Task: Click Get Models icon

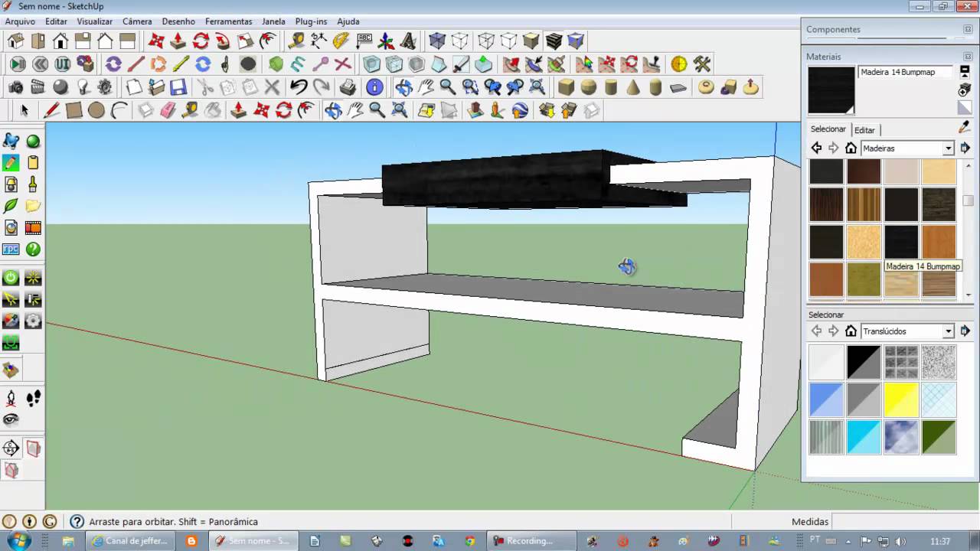Action: coord(547,110)
